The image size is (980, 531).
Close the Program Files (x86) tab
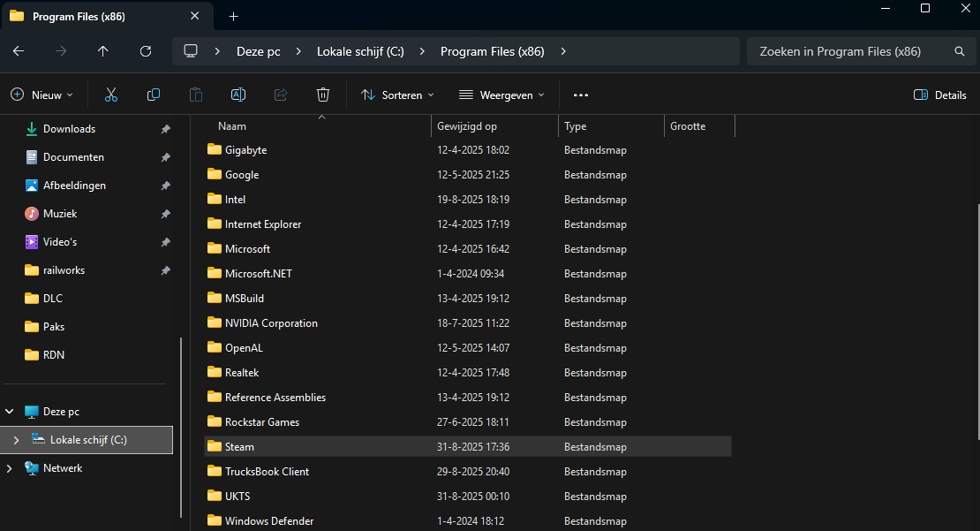(195, 16)
